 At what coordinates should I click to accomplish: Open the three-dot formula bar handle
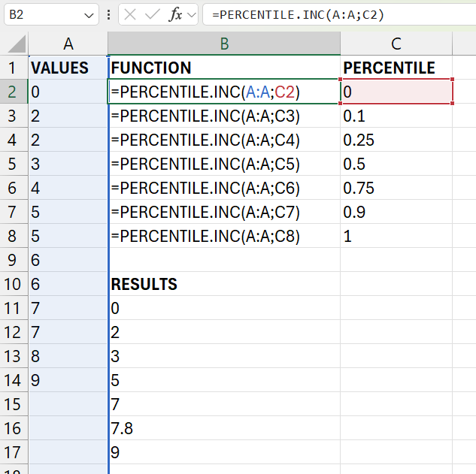coord(109,14)
